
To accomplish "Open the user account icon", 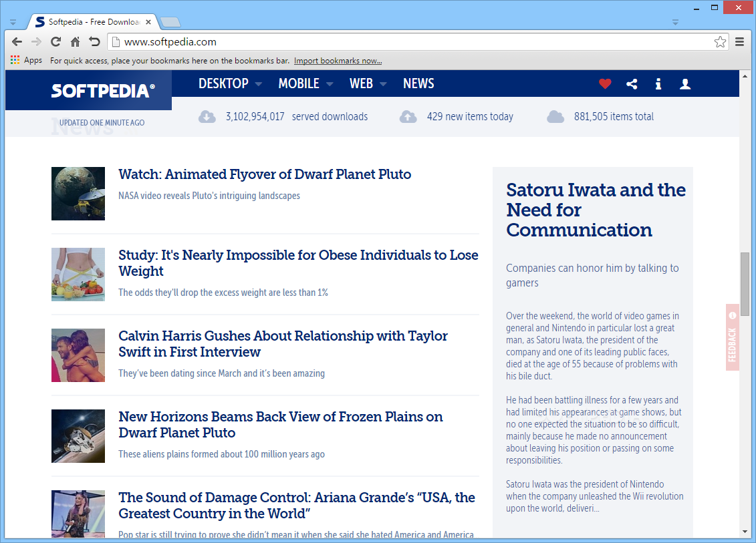I will [685, 84].
